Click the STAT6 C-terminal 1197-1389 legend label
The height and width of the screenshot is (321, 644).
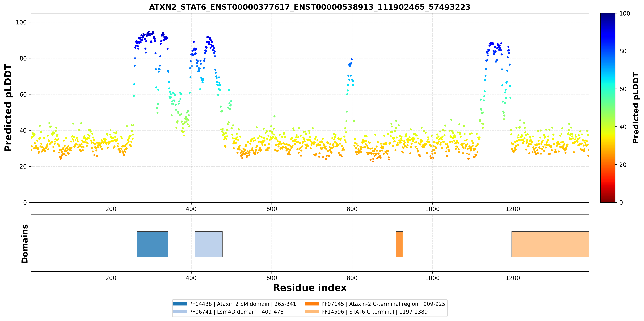click(x=375, y=312)
